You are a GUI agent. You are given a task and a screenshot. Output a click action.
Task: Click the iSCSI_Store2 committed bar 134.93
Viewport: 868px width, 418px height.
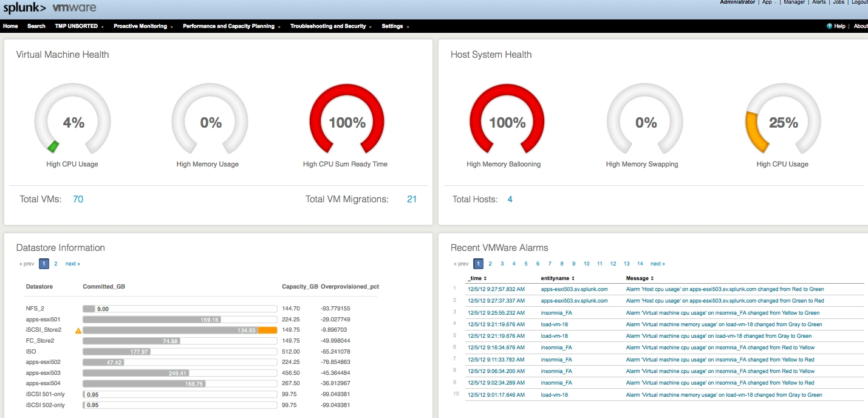[x=180, y=330]
